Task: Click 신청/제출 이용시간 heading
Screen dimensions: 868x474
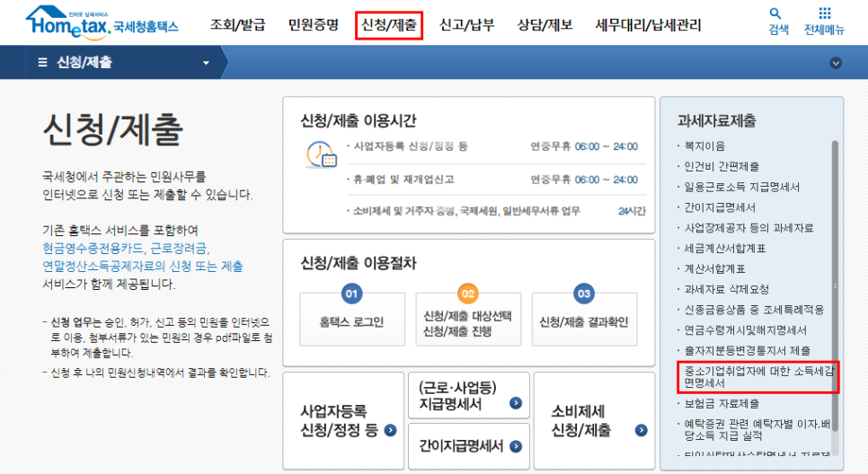Action: pyautogui.click(x=359, y=120)
